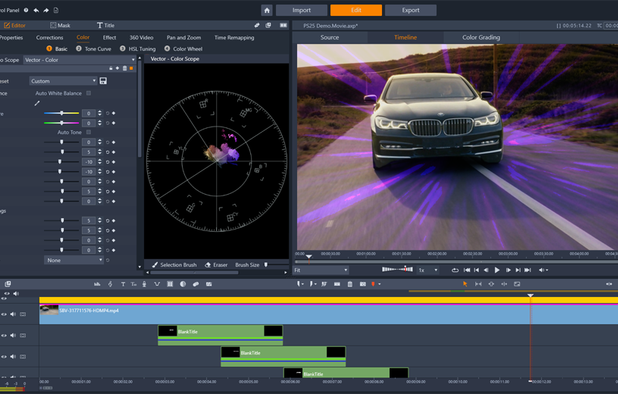Click the Import button

[302, 10]
